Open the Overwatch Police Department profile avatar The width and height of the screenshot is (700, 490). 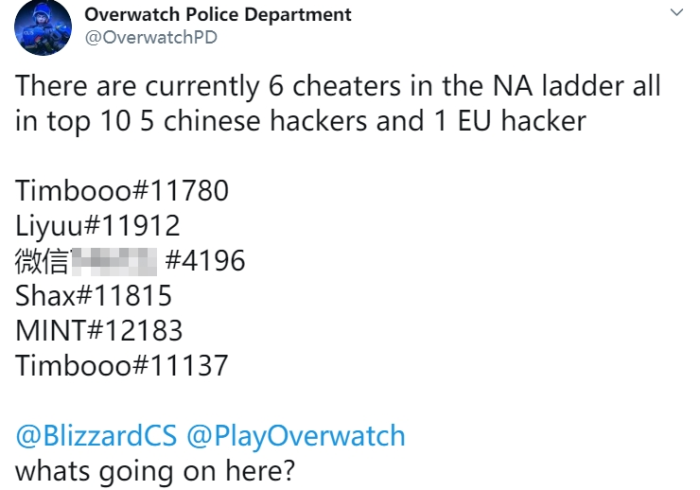point(43,27)
